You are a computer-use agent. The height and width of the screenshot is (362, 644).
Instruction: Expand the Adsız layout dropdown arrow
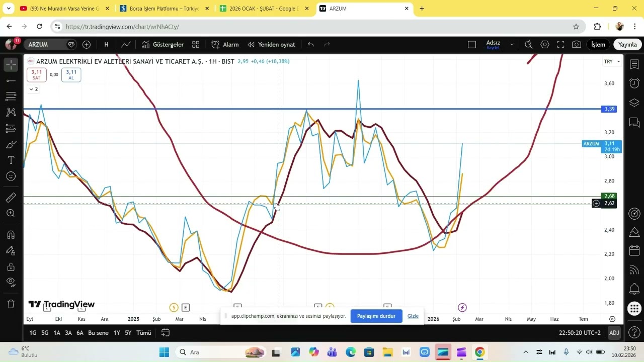tap(512, 44)
